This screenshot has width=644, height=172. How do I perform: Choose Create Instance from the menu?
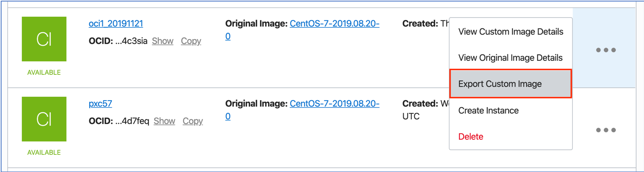[510, 110]
